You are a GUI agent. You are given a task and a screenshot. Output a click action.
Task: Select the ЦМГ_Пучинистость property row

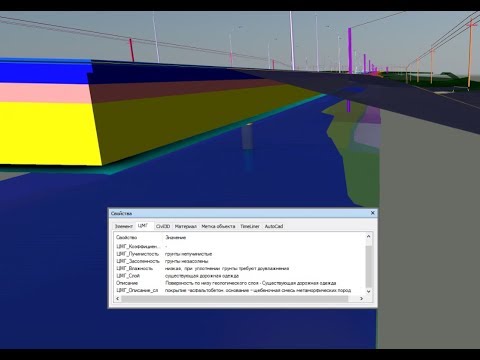pos(240,254)
